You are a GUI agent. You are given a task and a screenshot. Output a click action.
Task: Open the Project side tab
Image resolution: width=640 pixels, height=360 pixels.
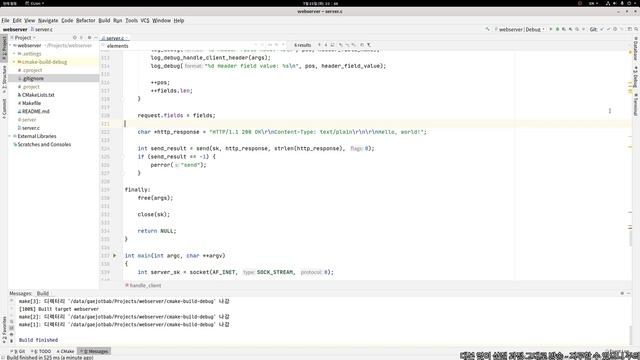[x=4, y=49]
